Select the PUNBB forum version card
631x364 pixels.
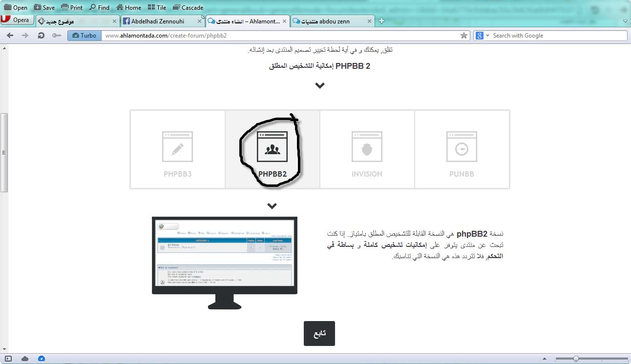tap(462, 149)
